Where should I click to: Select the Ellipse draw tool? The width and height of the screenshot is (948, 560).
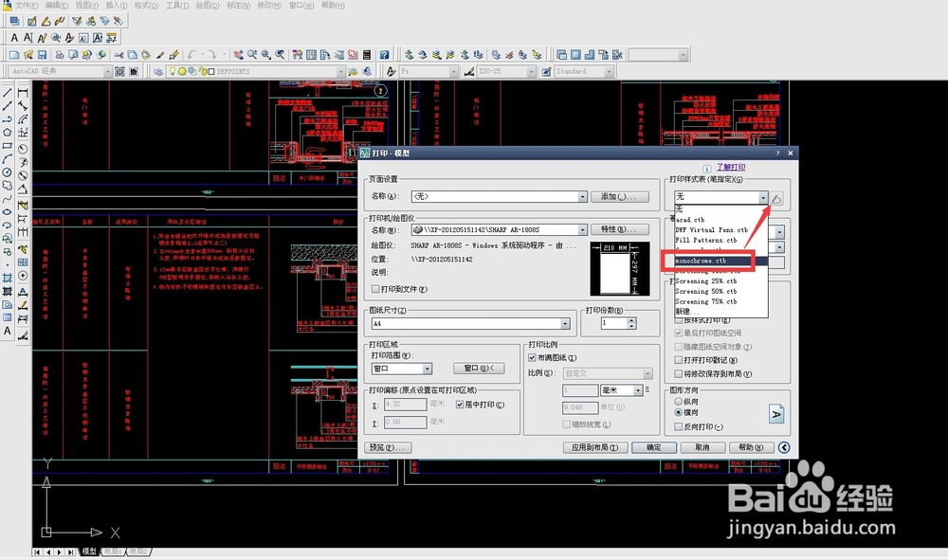pos(8,212)
